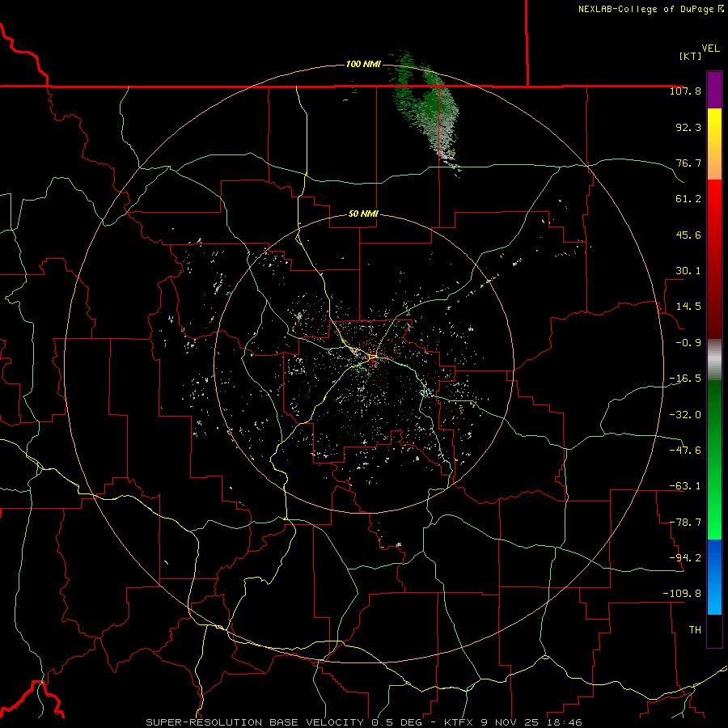Pick the light blue segment near -109.8
The width and height of the screenshot is (728, 728).
point(714,597)
